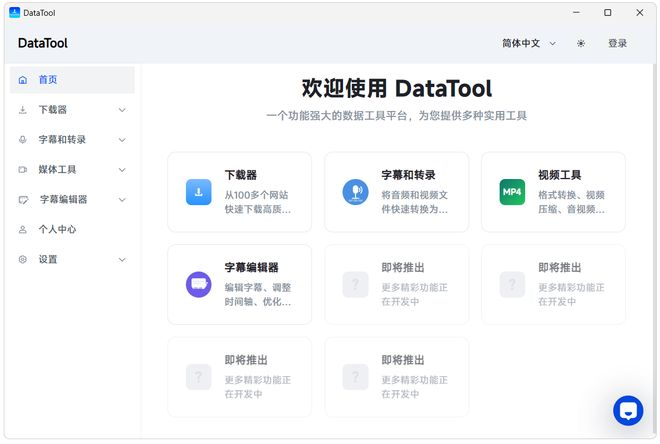Select 字幕和转录 menu label in sidebar
This screenshot has height=444, width=660.
[x=62, y=140]
